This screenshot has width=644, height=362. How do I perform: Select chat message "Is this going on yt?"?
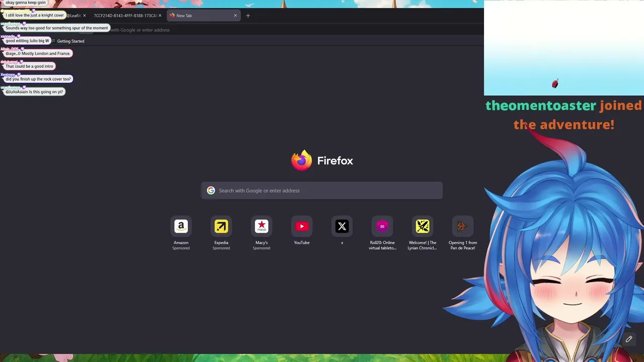[34, 92]
